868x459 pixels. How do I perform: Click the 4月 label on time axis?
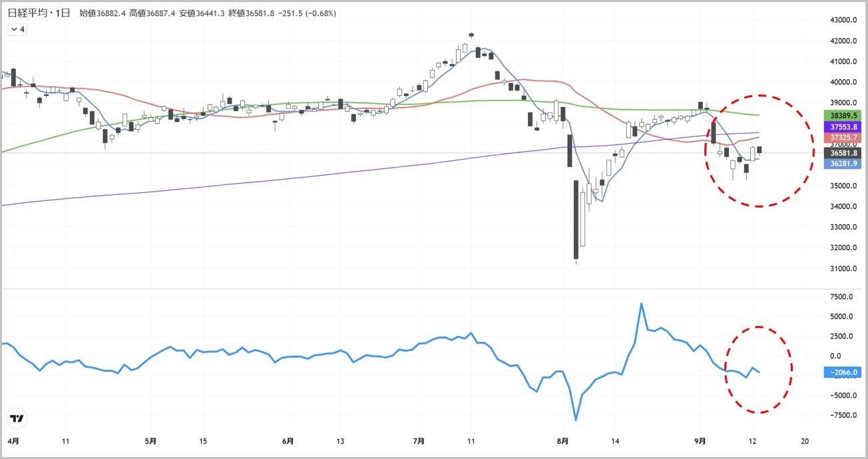pos(14,440)
